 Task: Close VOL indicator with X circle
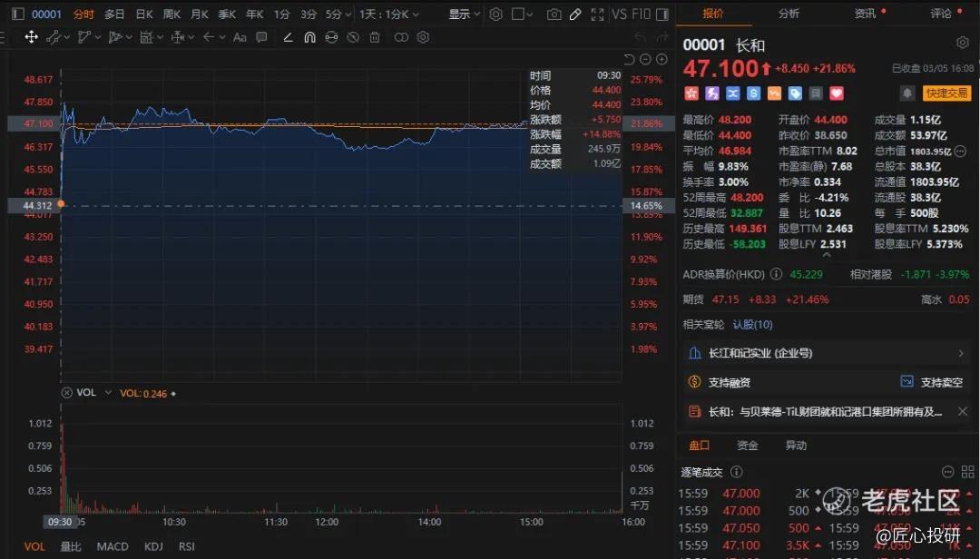pyautogui.click(x=67, y=393)
